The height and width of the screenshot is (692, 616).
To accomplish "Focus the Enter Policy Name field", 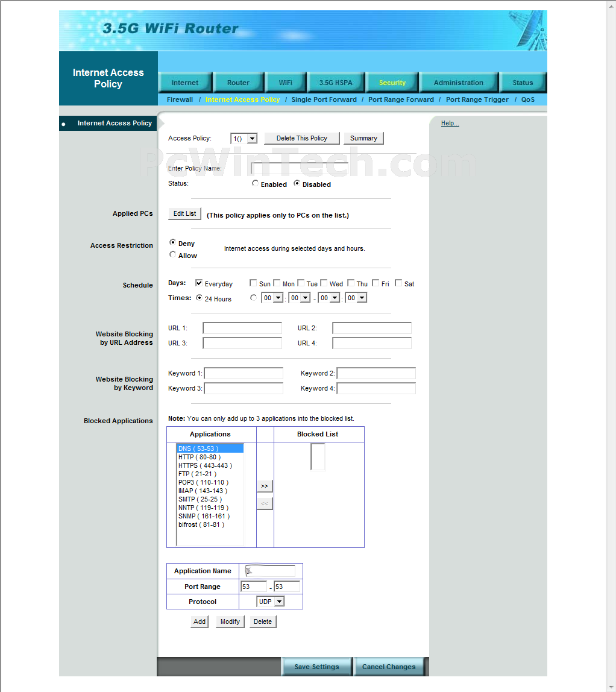I will pos(299,168).
